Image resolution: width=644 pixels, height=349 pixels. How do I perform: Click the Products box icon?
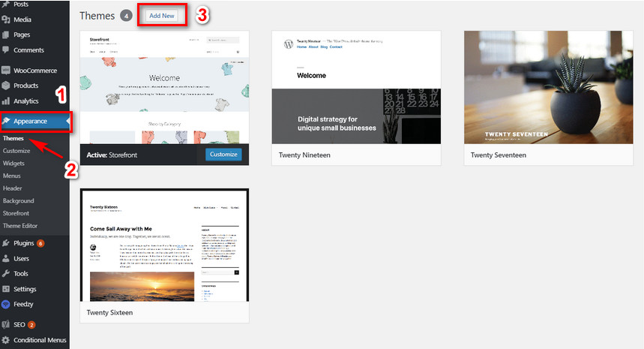pos(6,86)
